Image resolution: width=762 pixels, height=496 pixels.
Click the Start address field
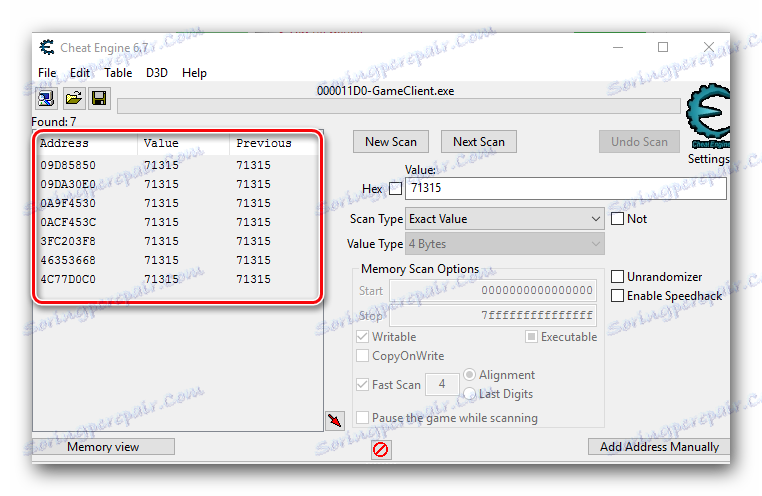tap(493, 291)
